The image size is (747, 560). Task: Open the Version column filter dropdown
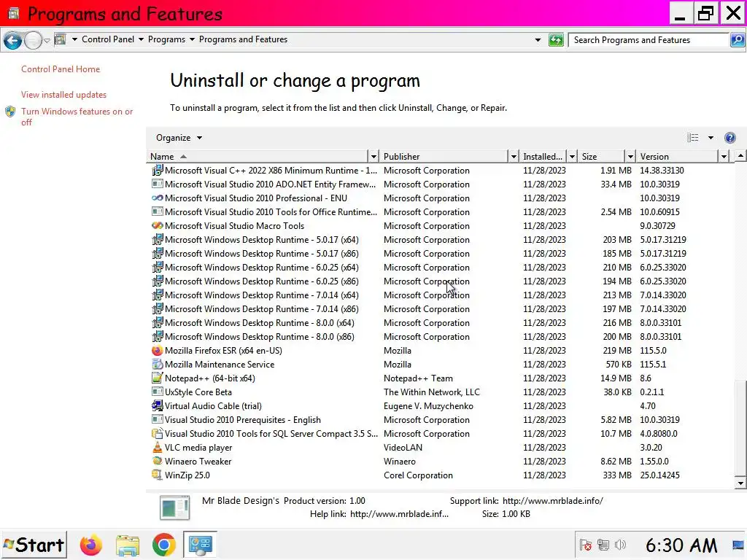(x=724, y=156)
